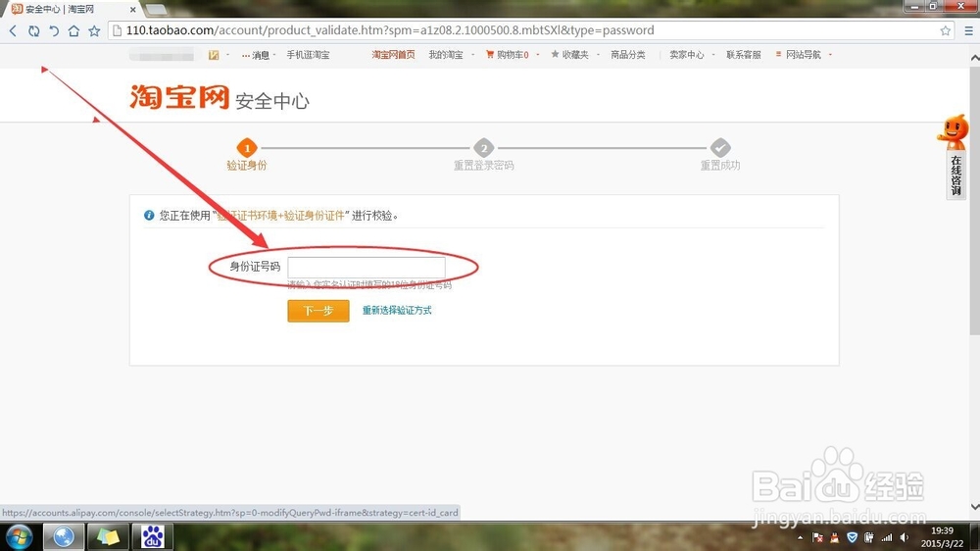
Task: Click the browser address bar URL
Action: pyautogui.click(x=390, y=30)
